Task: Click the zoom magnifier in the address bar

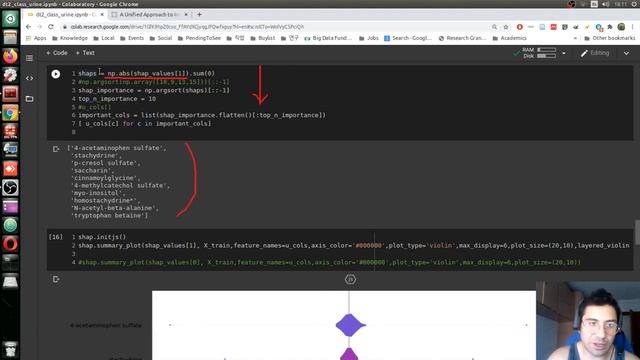Action: click(494, 27)
